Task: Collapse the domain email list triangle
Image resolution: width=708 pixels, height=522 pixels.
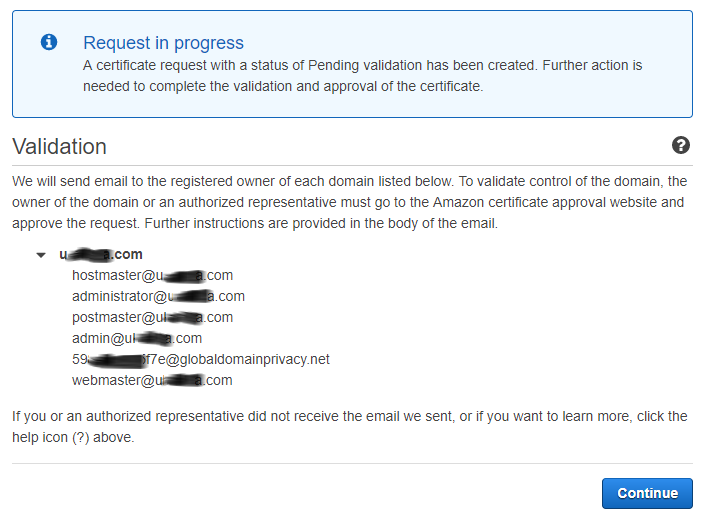Action: [x=41, y=255]
